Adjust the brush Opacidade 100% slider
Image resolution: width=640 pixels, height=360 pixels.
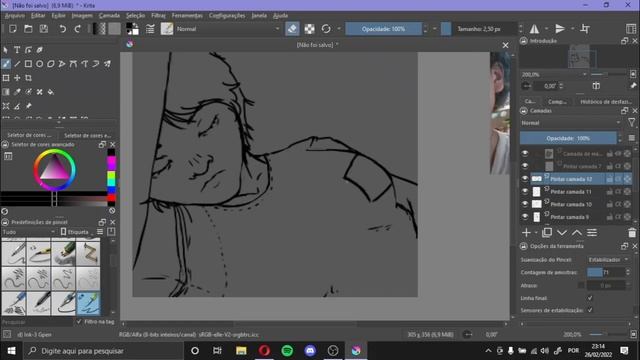384,29
